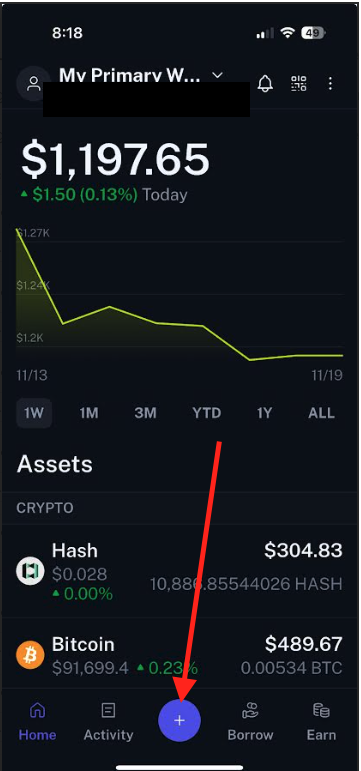361x771 pixels.
Task: Go to the Activity tab
Action: [108, 721]
